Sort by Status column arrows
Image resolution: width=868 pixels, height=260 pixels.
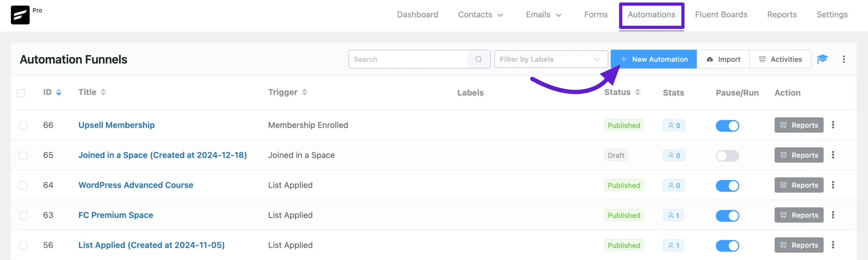(637, 92)
